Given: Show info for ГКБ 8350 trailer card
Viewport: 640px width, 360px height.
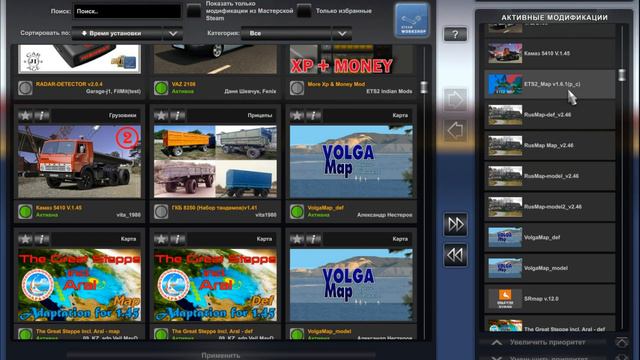Looking at the screenshot, I should [178, 116].
